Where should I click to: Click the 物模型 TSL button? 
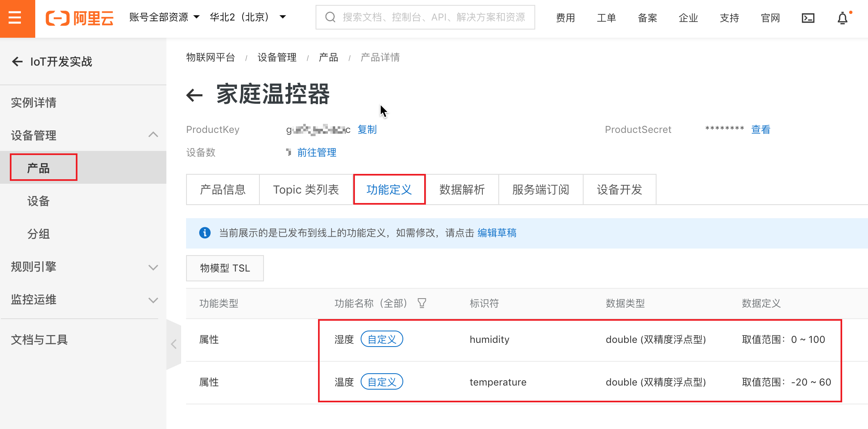(x=225, y=268)
